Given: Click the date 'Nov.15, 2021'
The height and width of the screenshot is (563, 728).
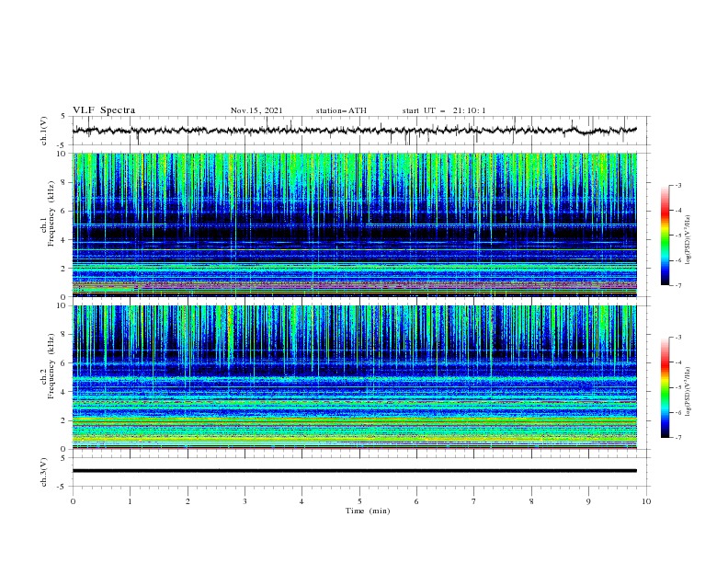Looking at the screenshot, I should 256,110.
